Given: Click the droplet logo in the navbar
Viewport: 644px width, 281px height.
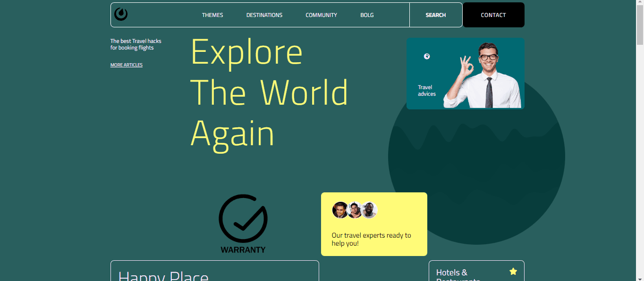Looking at the screenshot, I should point(121,15).
